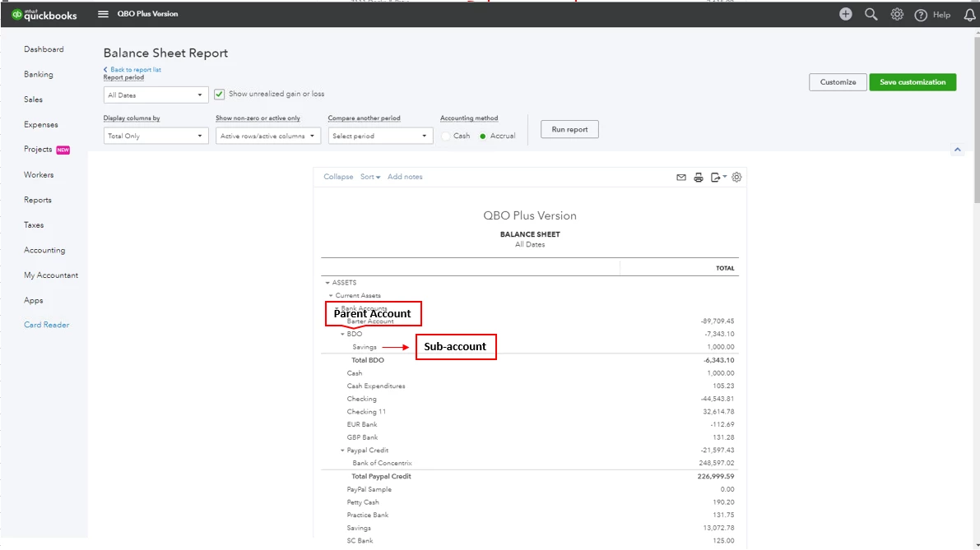Email the report using envelope icon
980x550 pixels.
pyautogui.click(x=681, y=178)
